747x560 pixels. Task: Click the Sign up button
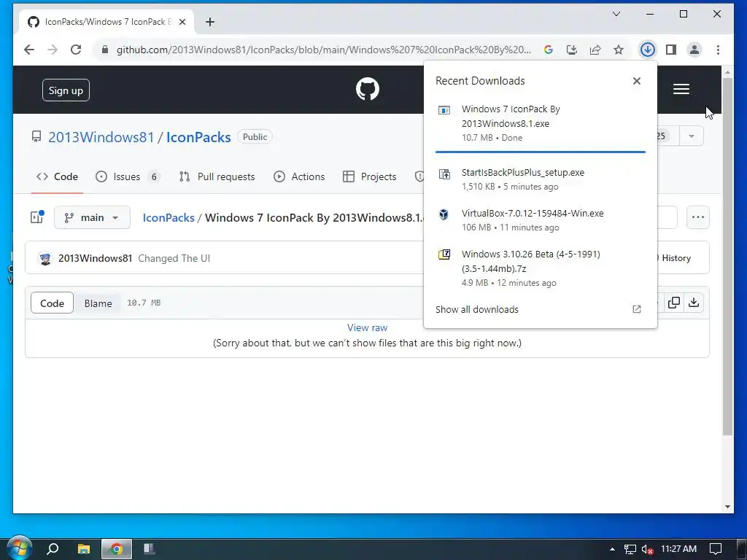66,90
